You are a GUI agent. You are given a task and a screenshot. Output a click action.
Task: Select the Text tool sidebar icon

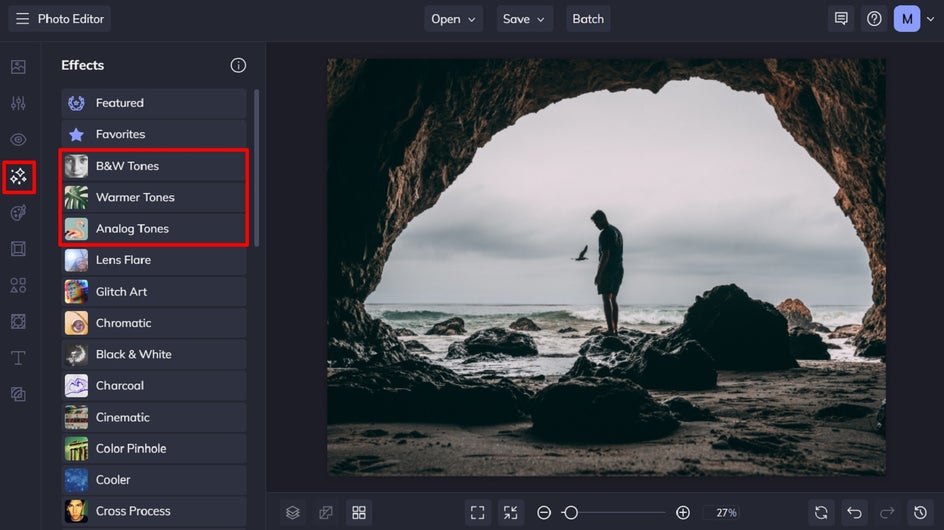18,358
